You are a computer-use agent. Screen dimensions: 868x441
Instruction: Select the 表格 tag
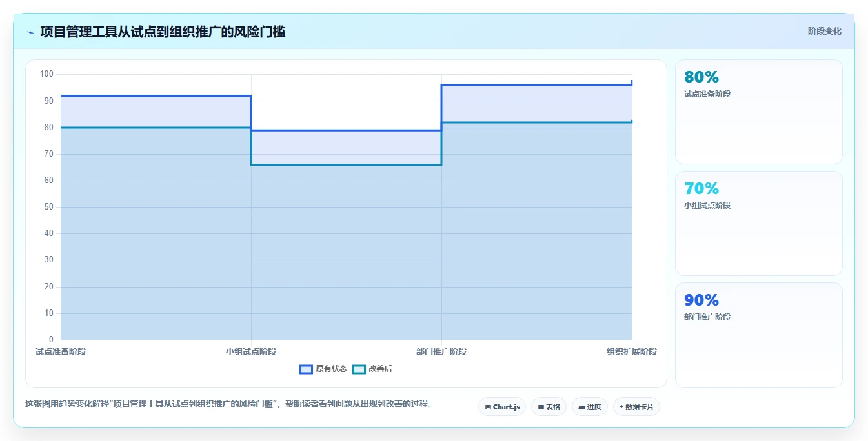(x=549, y=407)
